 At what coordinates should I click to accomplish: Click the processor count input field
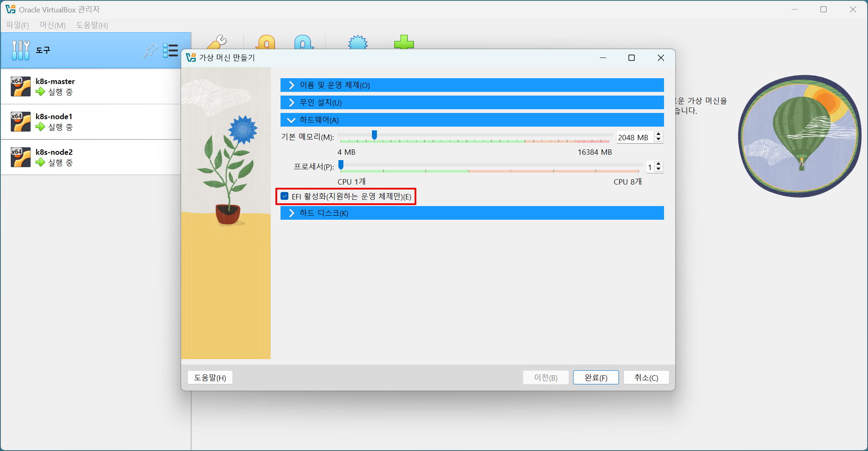coord(650,167)
